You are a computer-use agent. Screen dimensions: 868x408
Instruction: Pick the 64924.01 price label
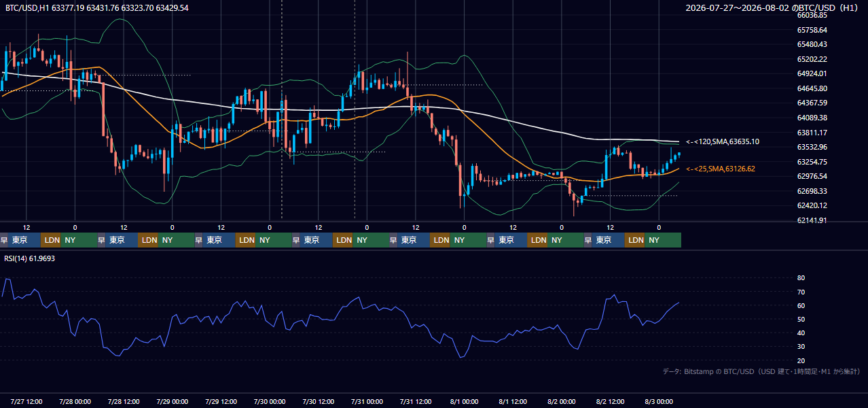[x=812, y=73]
